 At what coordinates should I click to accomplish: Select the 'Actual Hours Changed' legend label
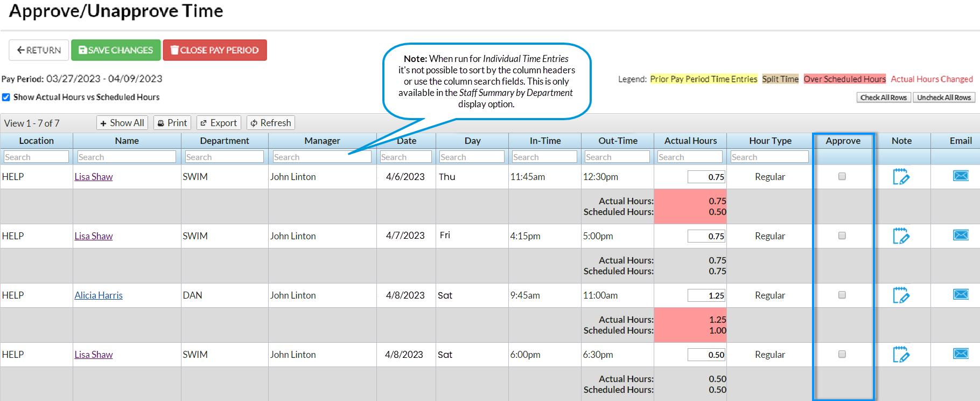click(x=932, y=79)
